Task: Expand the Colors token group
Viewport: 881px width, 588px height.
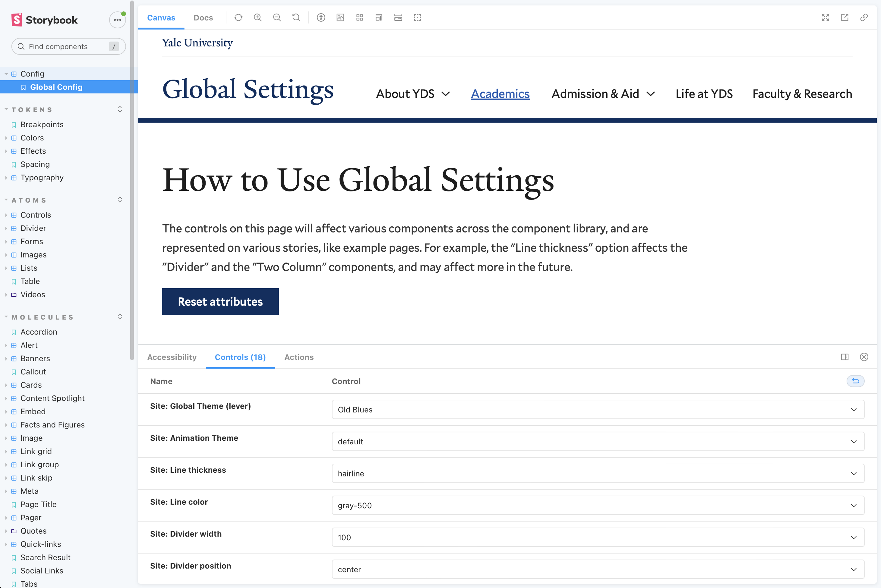Action: pyautogui.click(x=32, y=138)
